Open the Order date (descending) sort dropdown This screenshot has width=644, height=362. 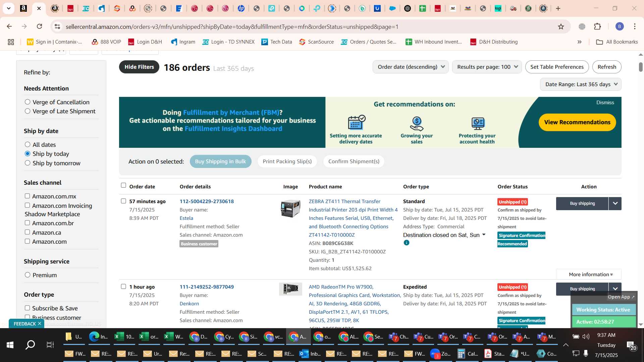point(411,67)
